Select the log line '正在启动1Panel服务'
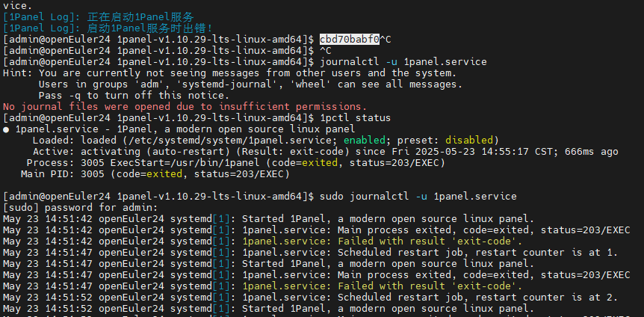This screenshot has height=317, width=644. coord(98,17)
